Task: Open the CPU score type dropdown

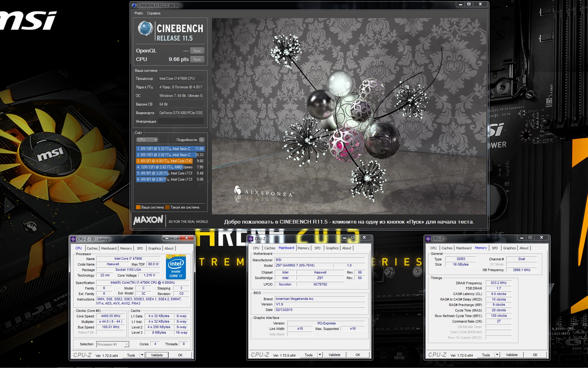Action: pyautogui.click(x=147, y=140)
